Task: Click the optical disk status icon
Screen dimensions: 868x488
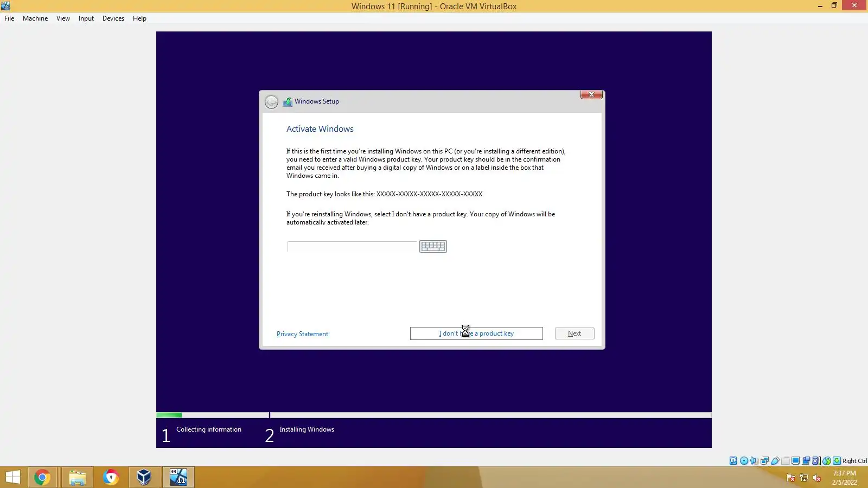Action: tap(744, 461)
